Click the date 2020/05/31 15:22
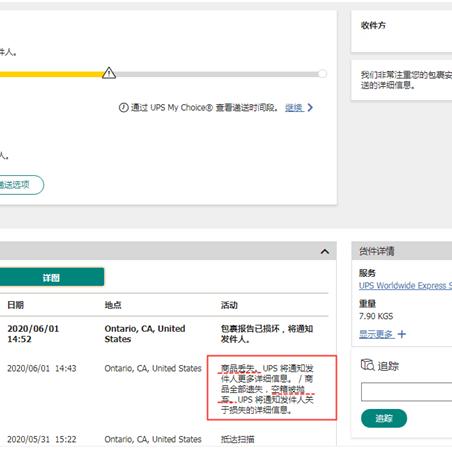The image size is (452, 452). pyautogui.click(x=42, y=439)
